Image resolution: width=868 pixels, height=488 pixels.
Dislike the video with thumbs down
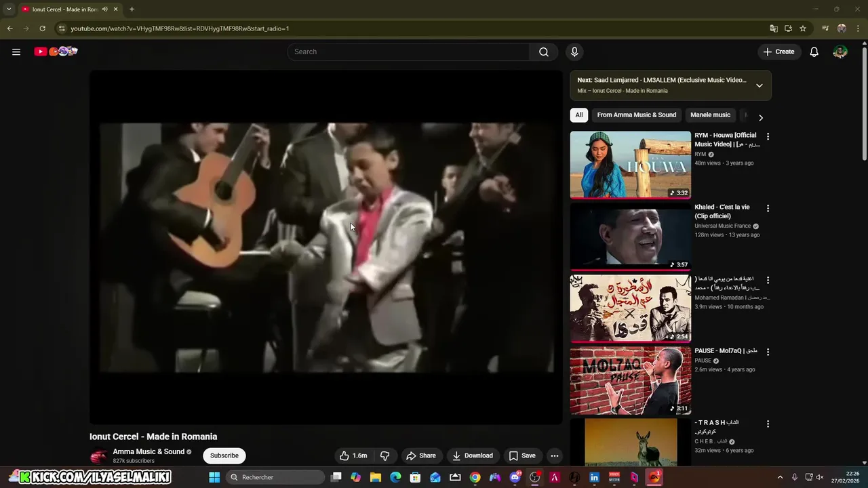(384, 455)
